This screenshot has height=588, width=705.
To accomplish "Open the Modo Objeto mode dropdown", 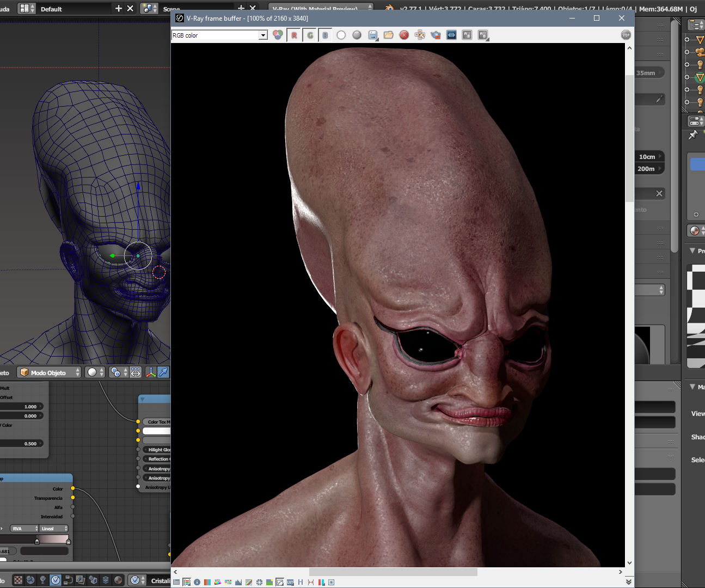I will 49,372.
